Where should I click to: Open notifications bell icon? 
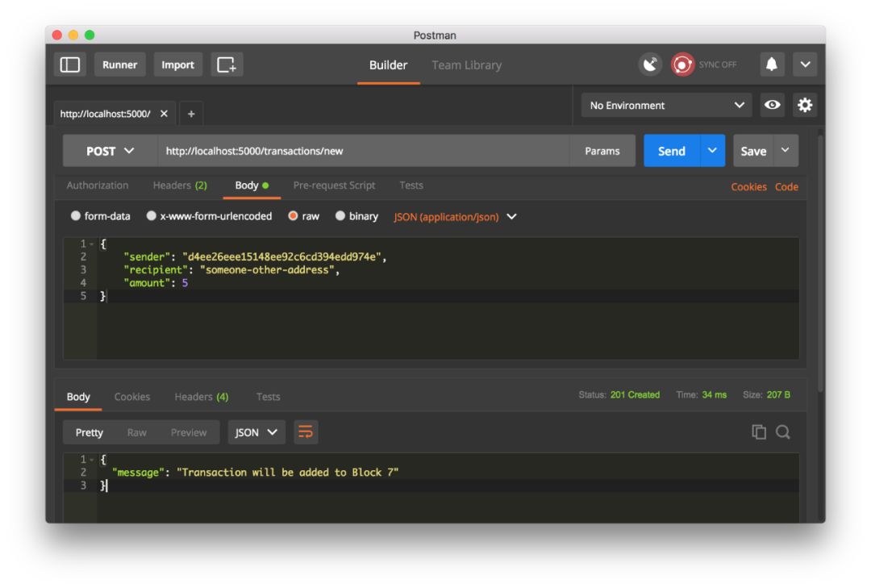tap(772, 65)
